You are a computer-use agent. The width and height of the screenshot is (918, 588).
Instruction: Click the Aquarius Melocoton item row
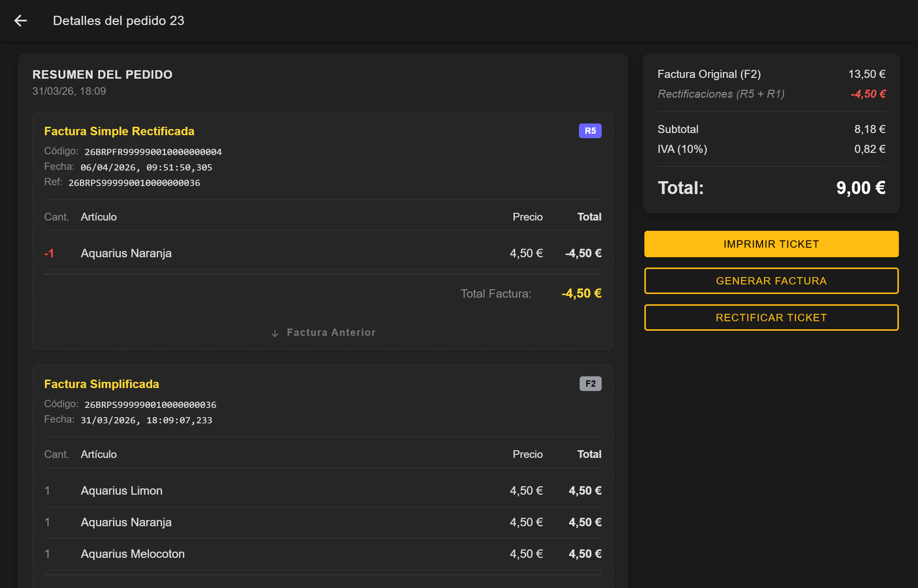tap(132, 553)
